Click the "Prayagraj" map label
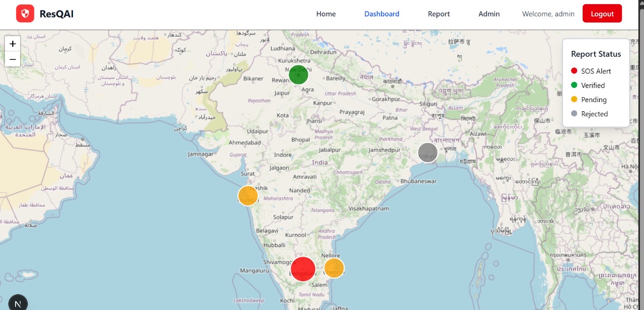Screen dimensions: 644x310 (x=352, y=112)
